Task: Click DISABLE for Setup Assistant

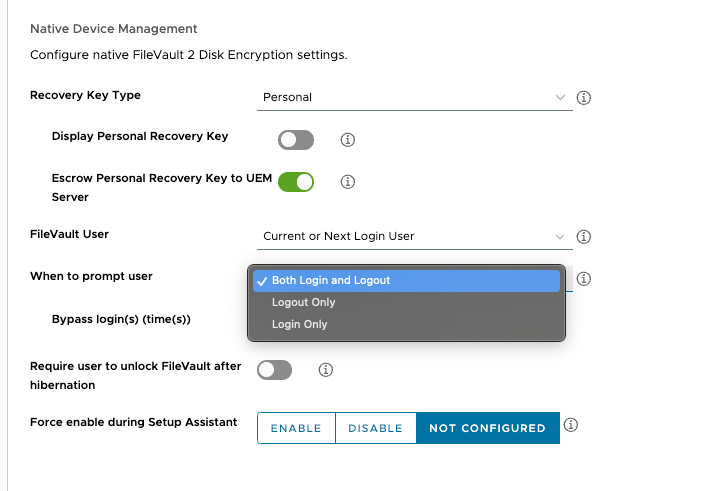Action: (x=375, y=428)
